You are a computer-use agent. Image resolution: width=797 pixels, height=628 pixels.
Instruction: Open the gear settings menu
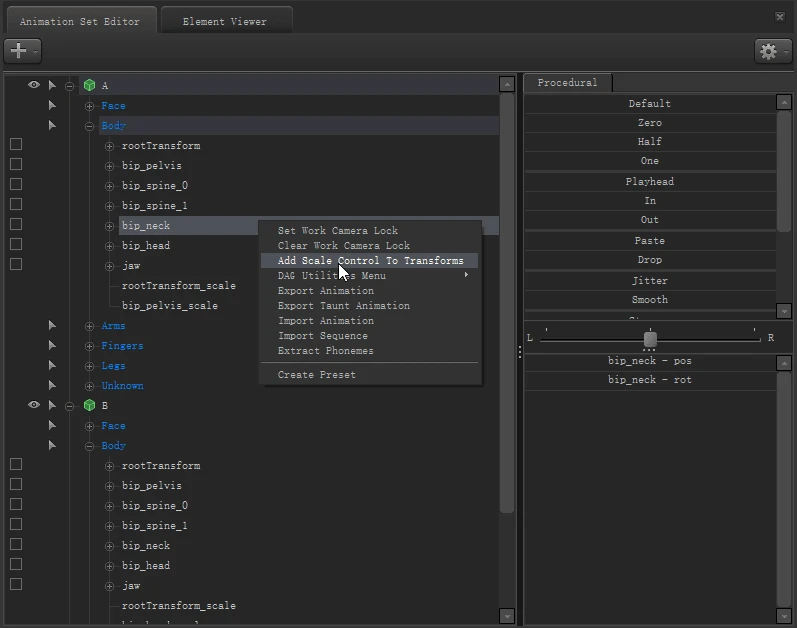(x=767, y=51)
